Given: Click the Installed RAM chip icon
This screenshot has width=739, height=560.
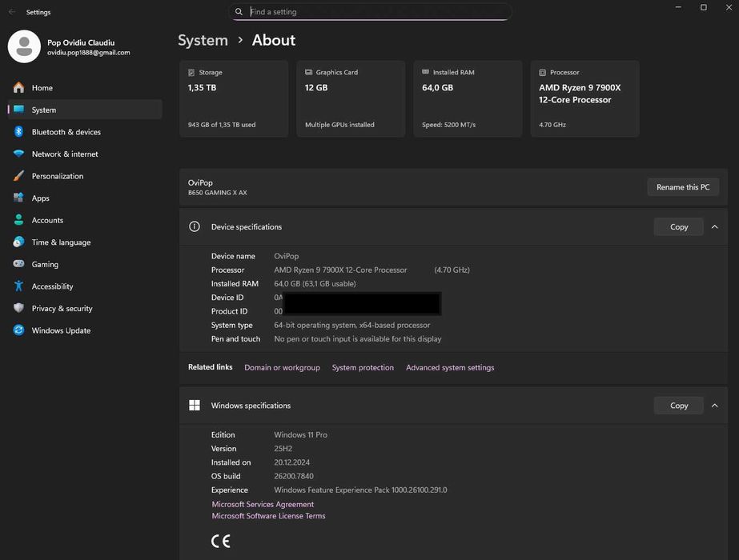Looking at the screenshot, I should (426, 72).
